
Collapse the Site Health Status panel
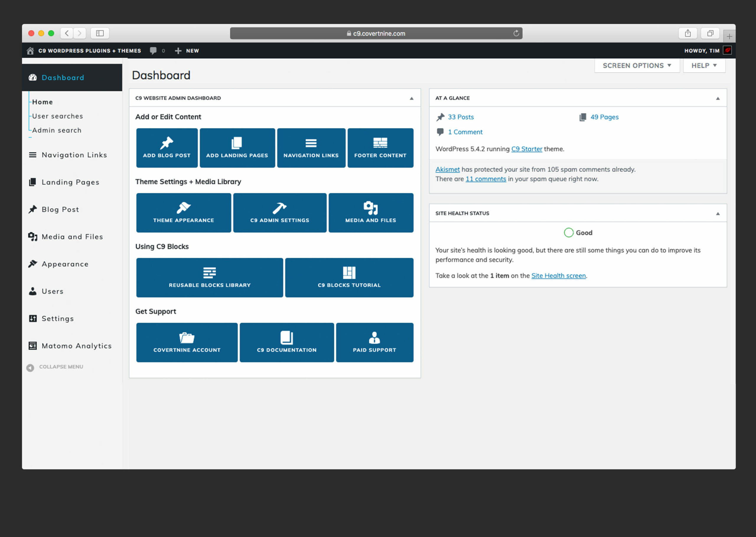pos(718,214)
